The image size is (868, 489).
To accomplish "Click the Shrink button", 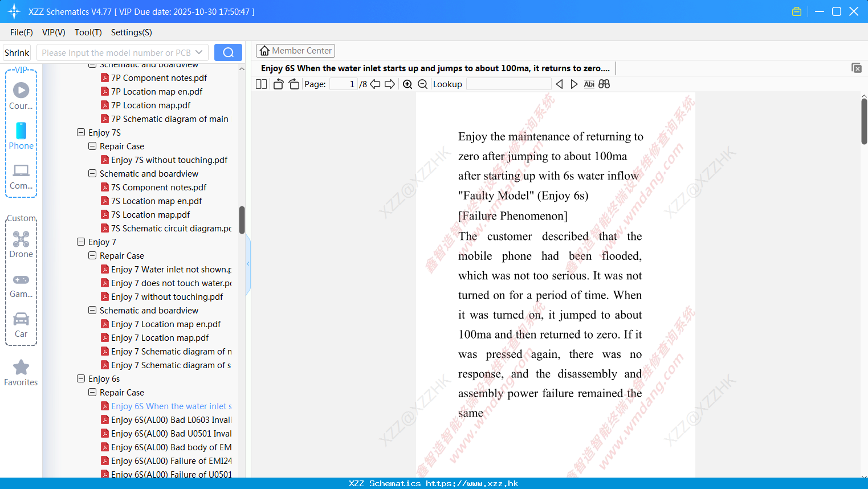I will point(17,52).
